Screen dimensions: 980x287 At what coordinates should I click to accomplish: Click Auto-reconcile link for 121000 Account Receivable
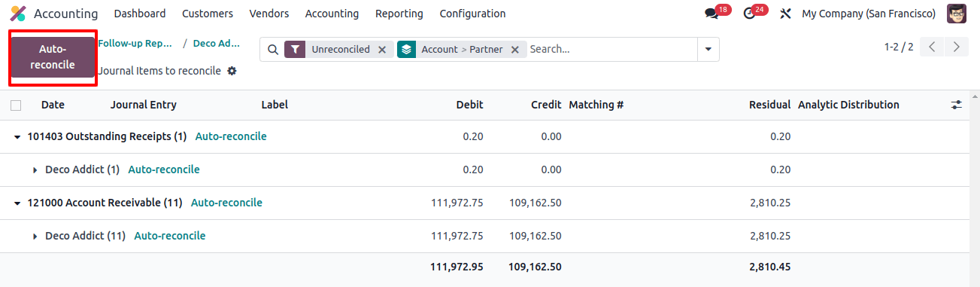(226, 203)
